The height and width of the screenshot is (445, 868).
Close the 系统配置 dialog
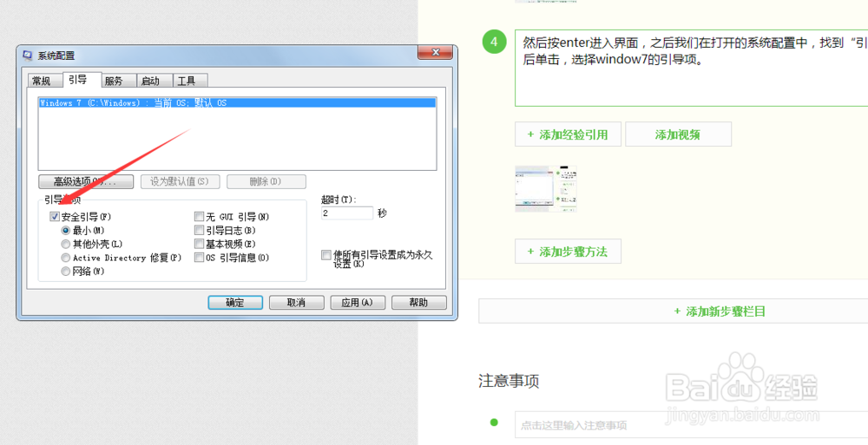point(434,54)
